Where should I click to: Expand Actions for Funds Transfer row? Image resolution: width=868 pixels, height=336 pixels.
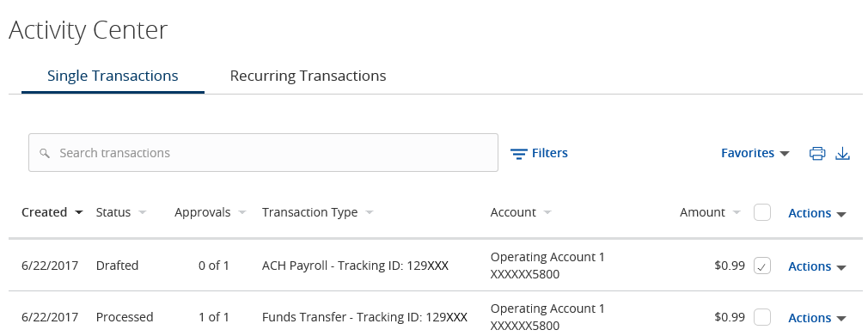pyautogui.click(x=817, y=318)
